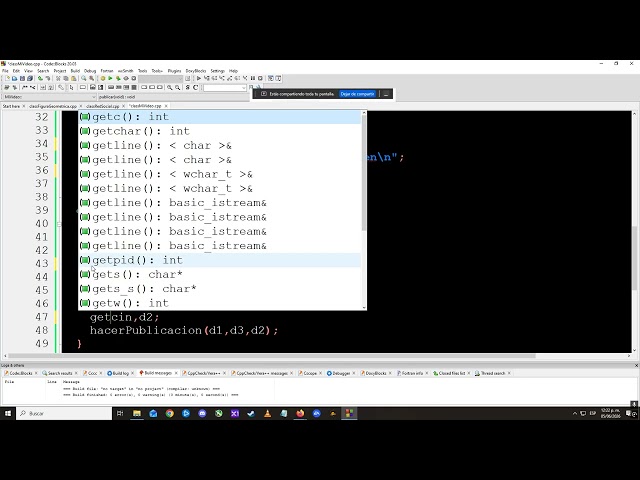Open the wxSmith menu
The width and height of the screenshot is (640, 480).
126,71
